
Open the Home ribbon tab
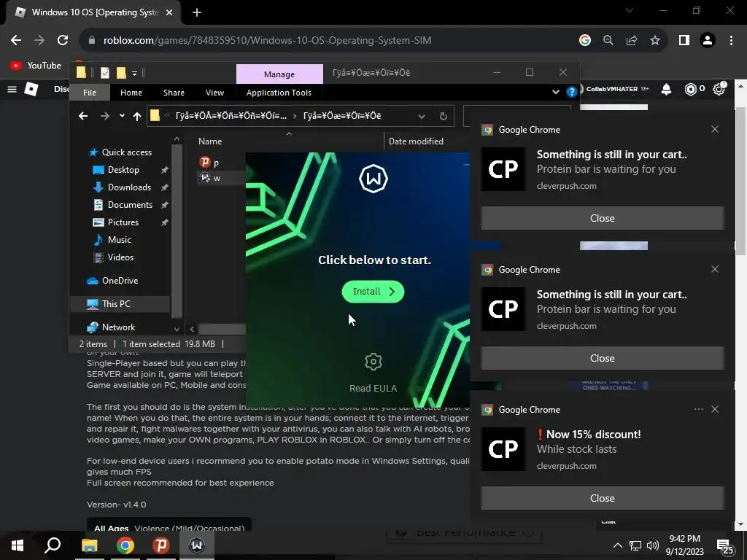click(x=131, y=93)
